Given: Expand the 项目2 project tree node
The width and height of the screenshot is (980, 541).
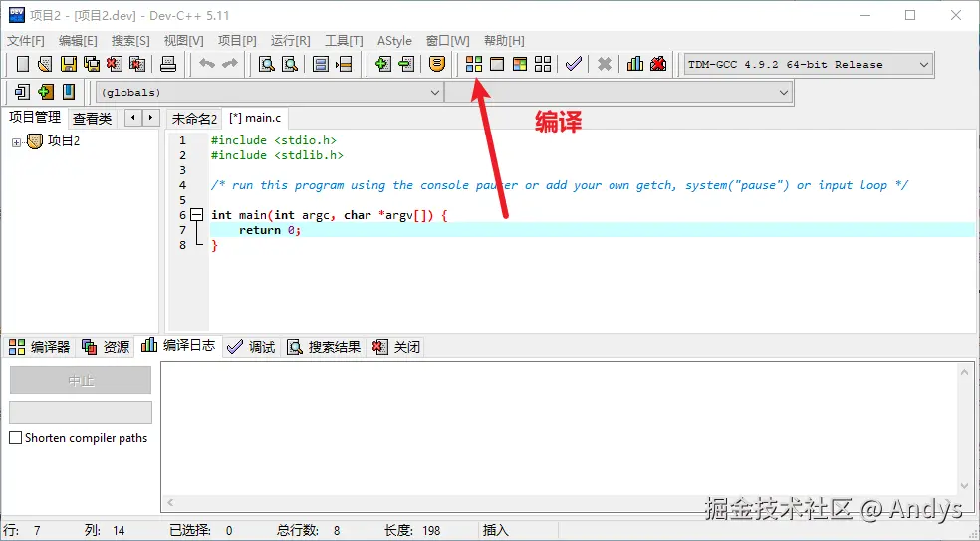Looking at the screenshot, I should click(16, 142).
